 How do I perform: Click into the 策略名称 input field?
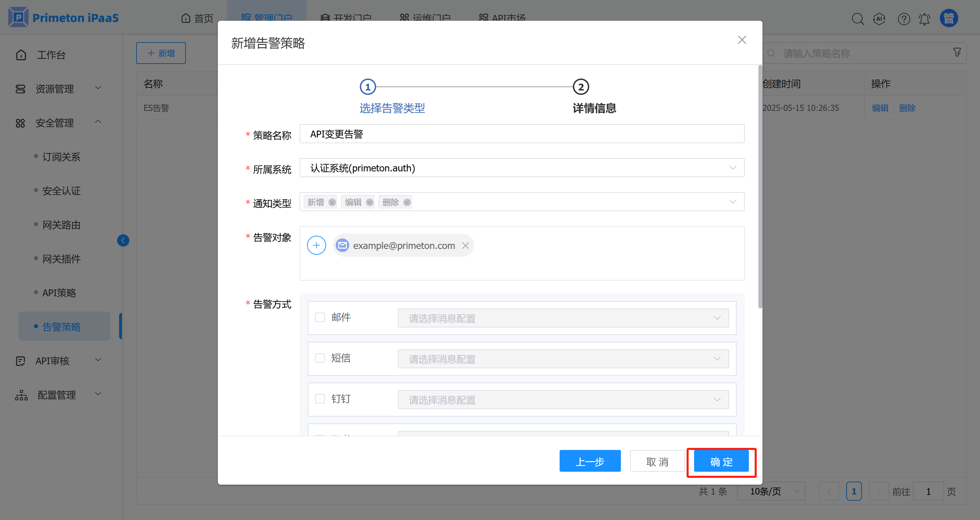521,134
